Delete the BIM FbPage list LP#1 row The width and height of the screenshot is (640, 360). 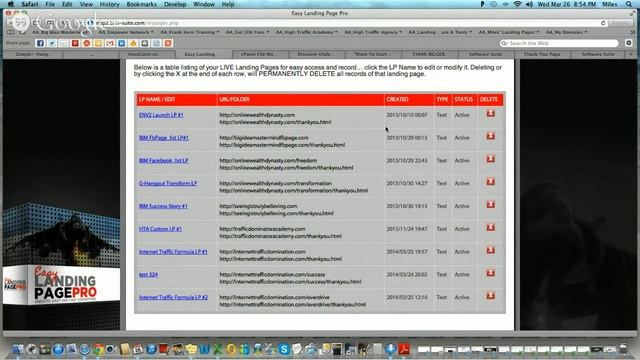pyautogui.click(x=491, y=136)
